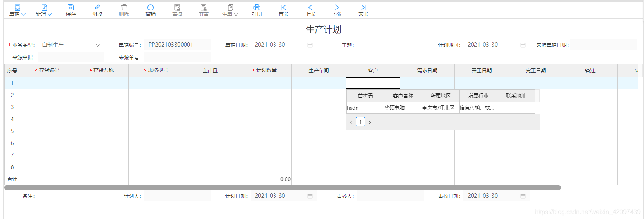Open calendar for 计划期间 field

pyautogui.click(x=523, y=45)
